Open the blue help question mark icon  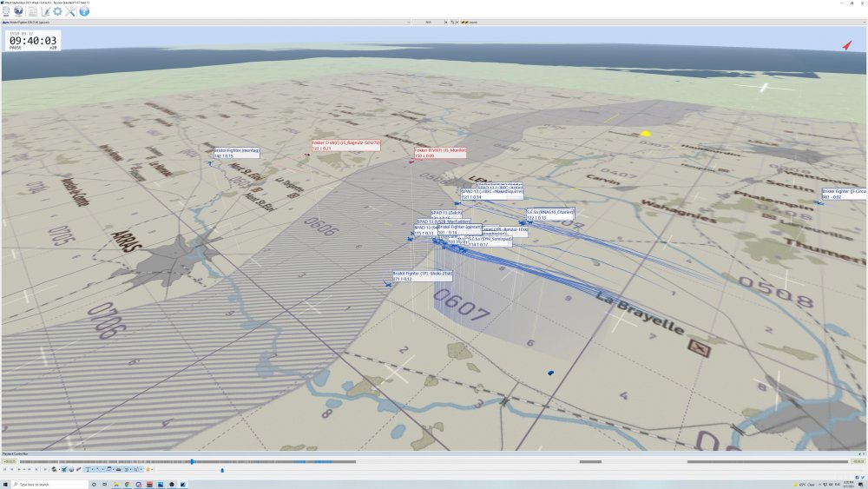(84, 11)
